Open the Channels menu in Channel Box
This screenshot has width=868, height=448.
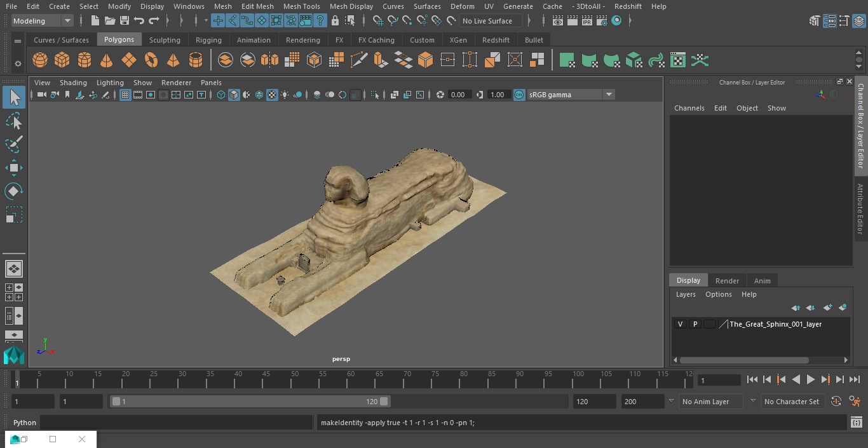(689, 108)
